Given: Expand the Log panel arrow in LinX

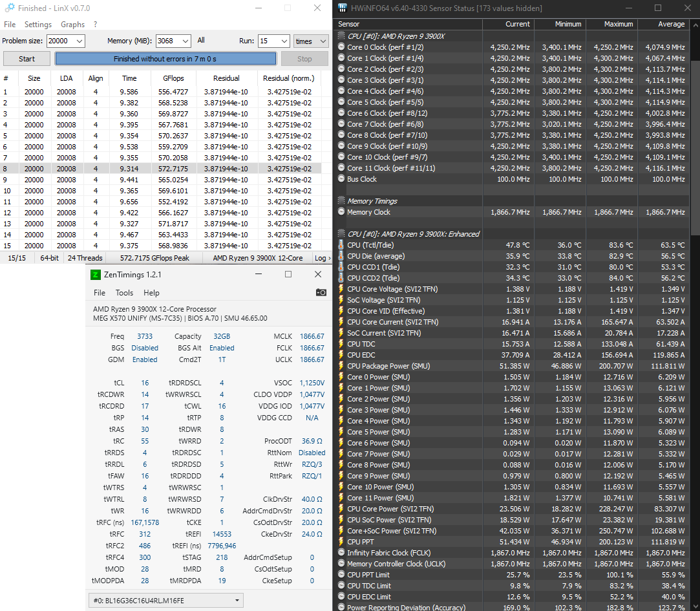Looking at the screenshot, I should [330, 258].
